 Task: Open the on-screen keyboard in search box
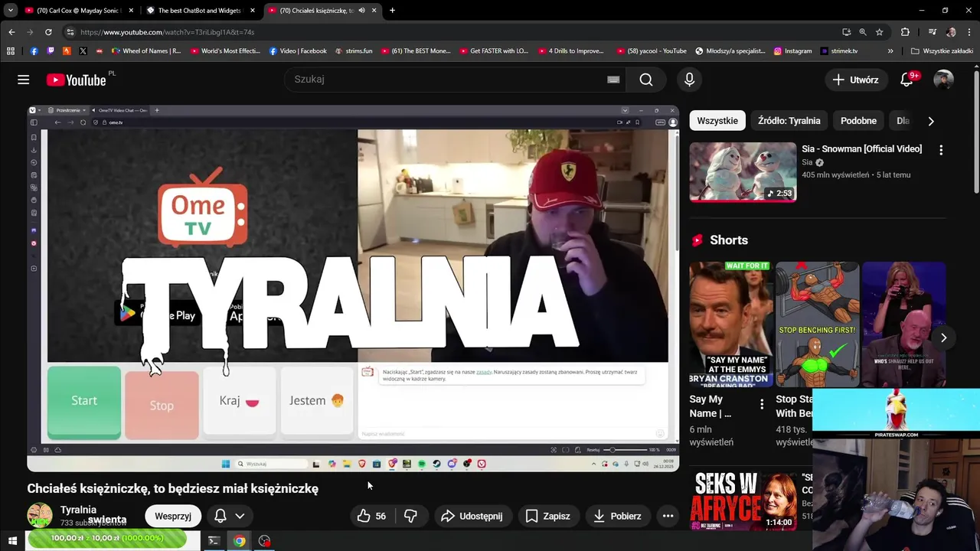tap(613, 80)
